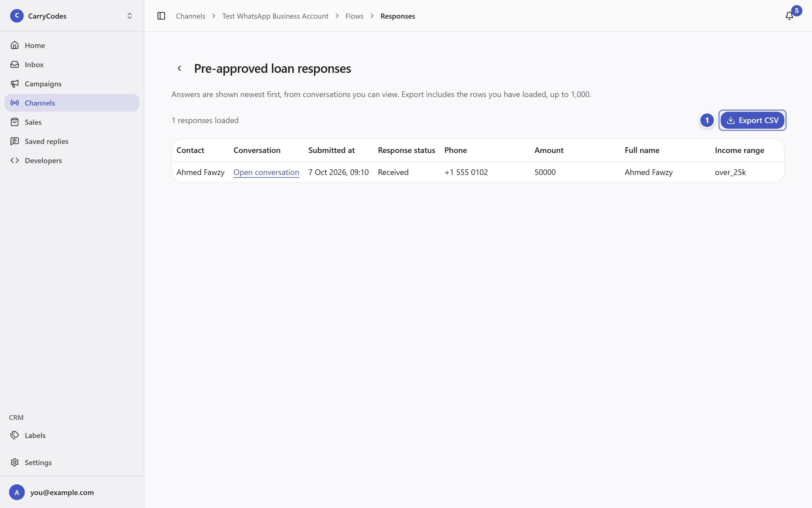Click the Contact column header
This screenshot has height=508, width=812.
point(190,150)
